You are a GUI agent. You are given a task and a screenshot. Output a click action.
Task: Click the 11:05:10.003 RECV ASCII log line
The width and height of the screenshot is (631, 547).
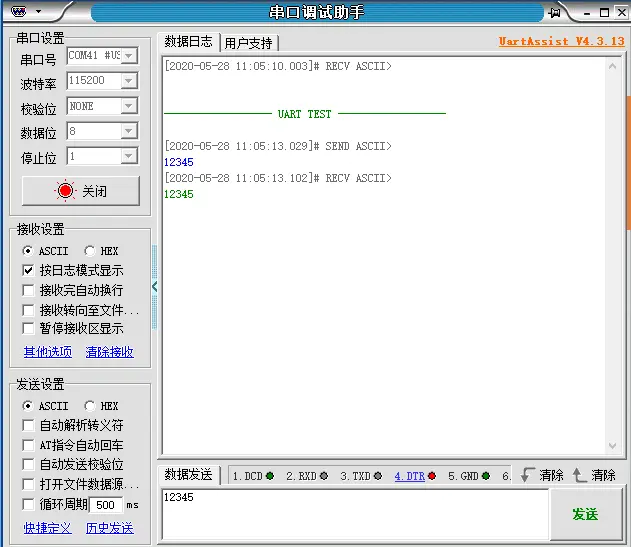click(278, 66)
